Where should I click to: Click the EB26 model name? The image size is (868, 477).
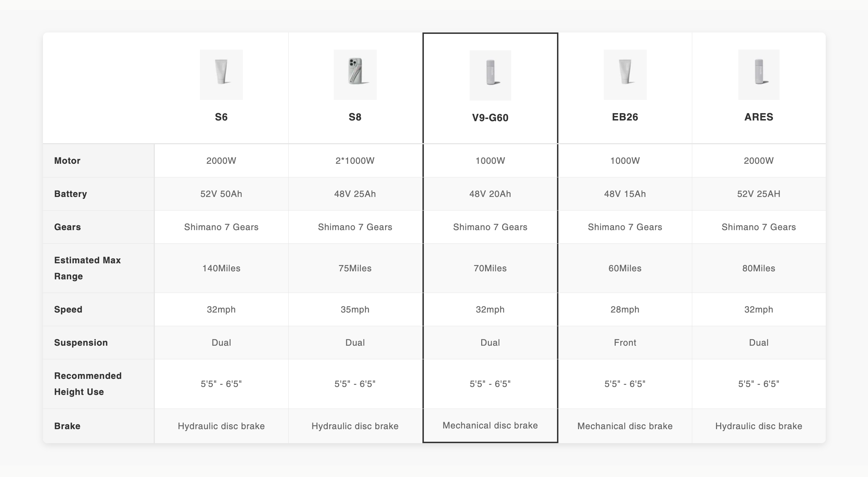pyautogui.click(x=625, y=117)
